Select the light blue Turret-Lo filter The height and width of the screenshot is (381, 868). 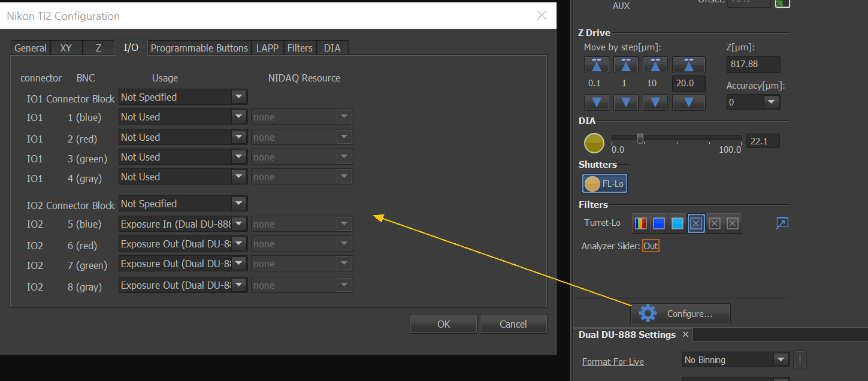678,223
